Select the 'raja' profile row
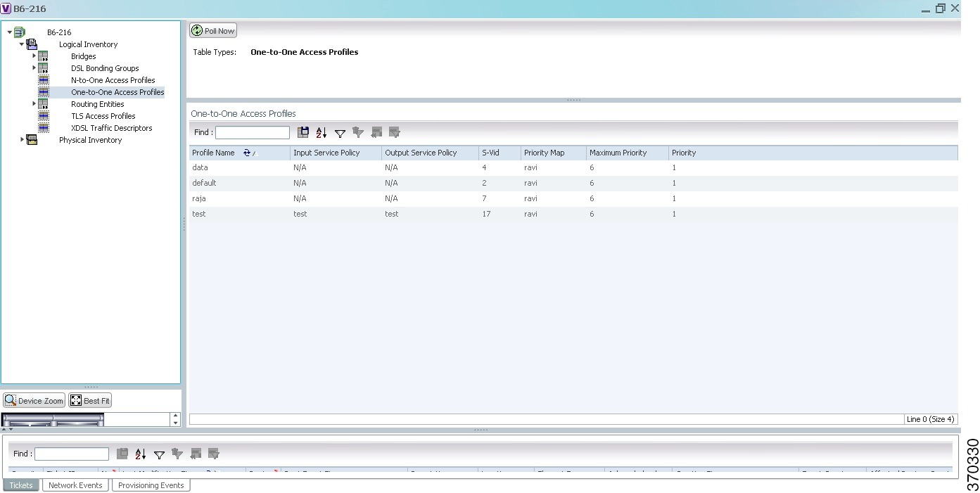Viewport: 980px width, 493px height. tap(573, 199)
